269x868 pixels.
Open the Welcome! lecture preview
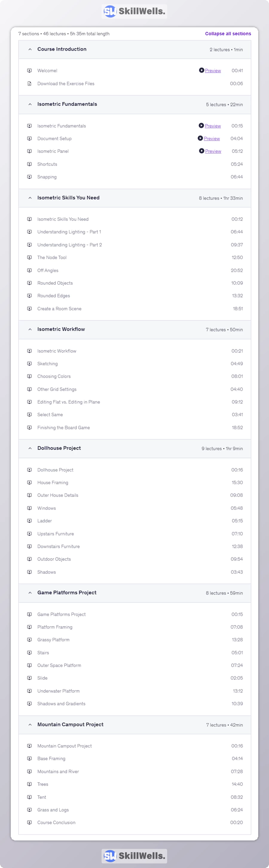pos(213,70)
